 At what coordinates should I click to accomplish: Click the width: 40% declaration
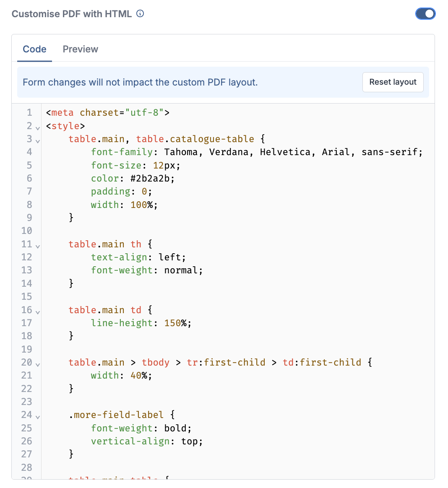pyautogui.click(x=121, y=376)
